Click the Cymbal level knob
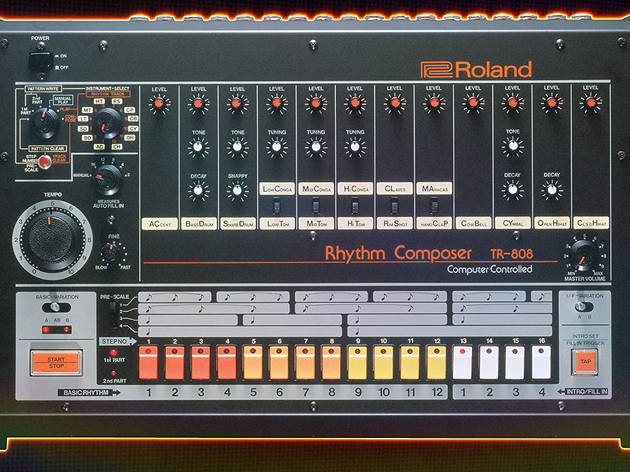630x472 pixels. pos(512,102)
